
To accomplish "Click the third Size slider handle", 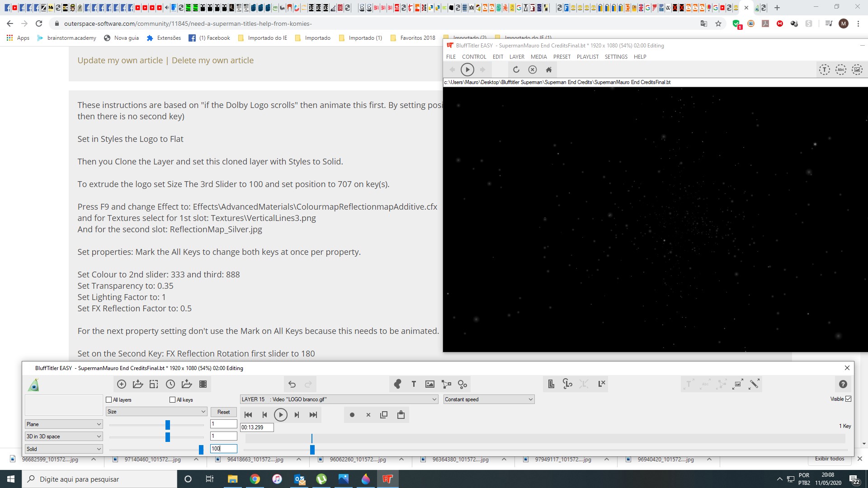I will click(x=201, y=450).
